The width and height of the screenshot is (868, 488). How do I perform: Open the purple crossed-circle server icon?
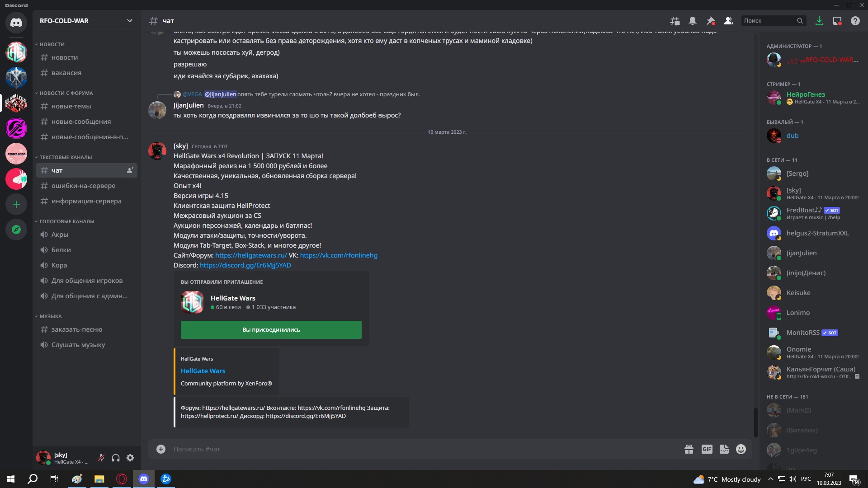point(16,128)
